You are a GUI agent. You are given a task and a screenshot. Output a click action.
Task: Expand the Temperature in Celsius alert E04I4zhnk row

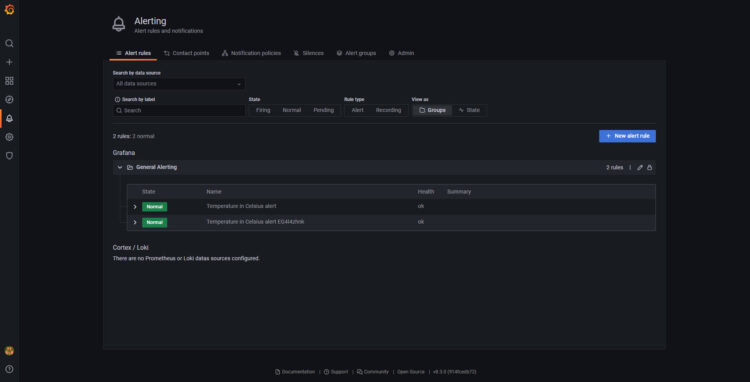pos(135,222)
